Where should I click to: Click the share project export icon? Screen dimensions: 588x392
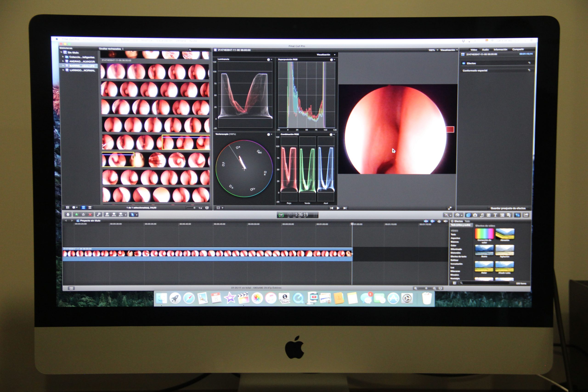(526, 215)
